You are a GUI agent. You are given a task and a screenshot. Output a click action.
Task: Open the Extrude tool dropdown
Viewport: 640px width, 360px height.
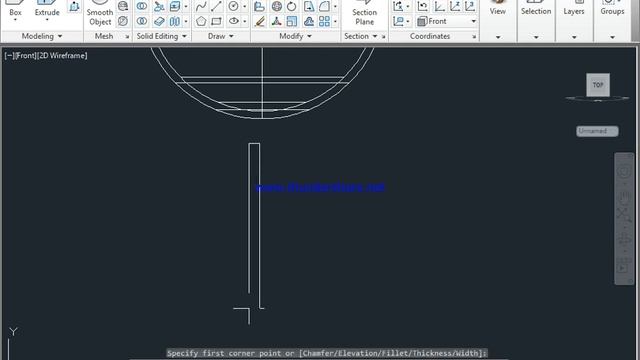click(x=47, y=20)
